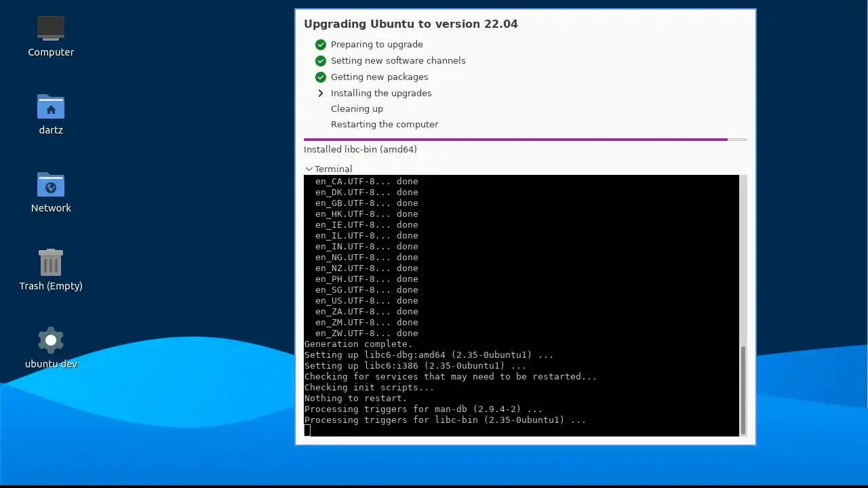This screenshot has width=868, height=488.
Task: Click the 'en_CA.UTF-8... done' terminal line
Action: (367, 182)
